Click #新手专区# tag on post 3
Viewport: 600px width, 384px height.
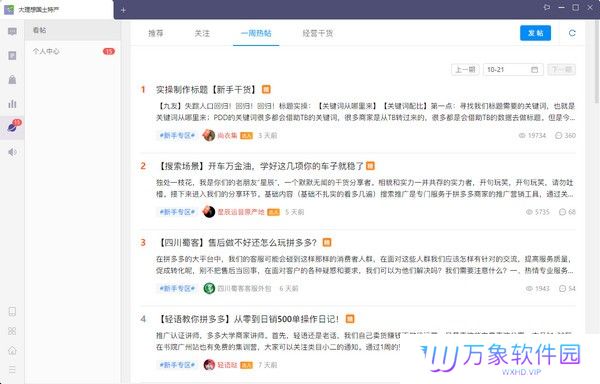click(x=177, y=288)
